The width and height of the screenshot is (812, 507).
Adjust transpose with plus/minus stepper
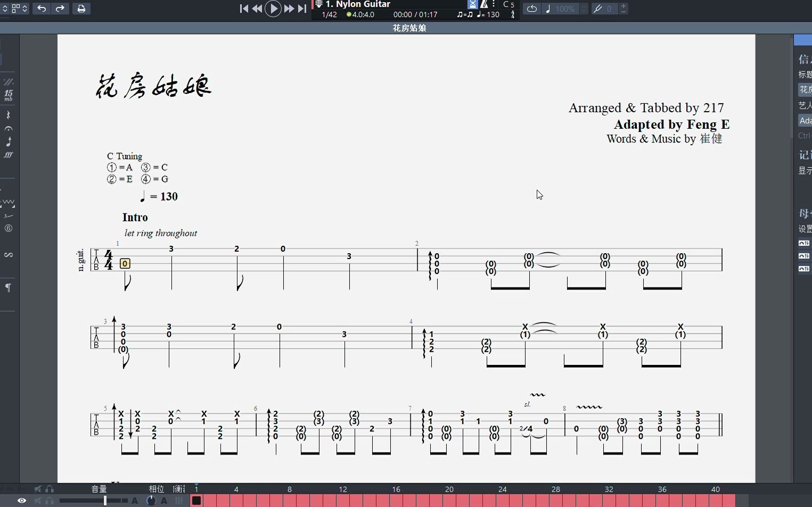(x=624, y=9)
